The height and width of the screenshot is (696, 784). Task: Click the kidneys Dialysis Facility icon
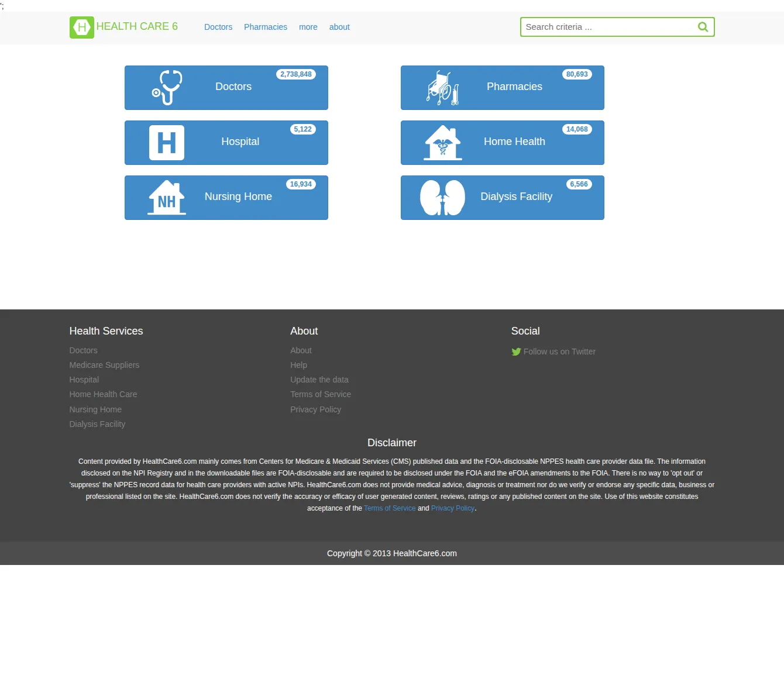point(443,198)
